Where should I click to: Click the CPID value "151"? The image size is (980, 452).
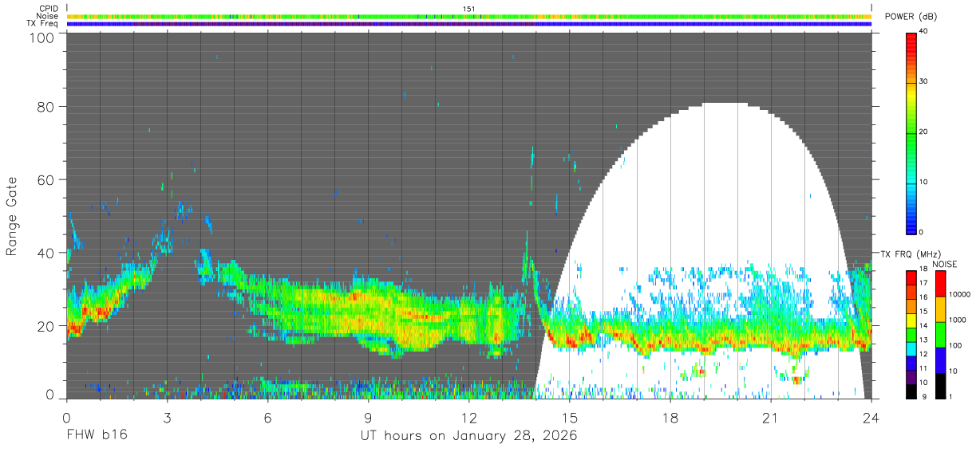pos(469,8)
